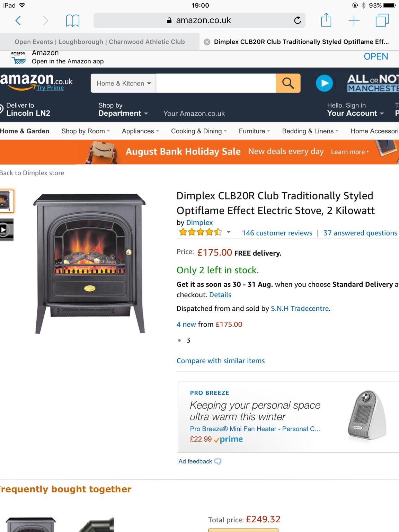Expand the Home & Kitchen search category dropdown

[124, 83]
